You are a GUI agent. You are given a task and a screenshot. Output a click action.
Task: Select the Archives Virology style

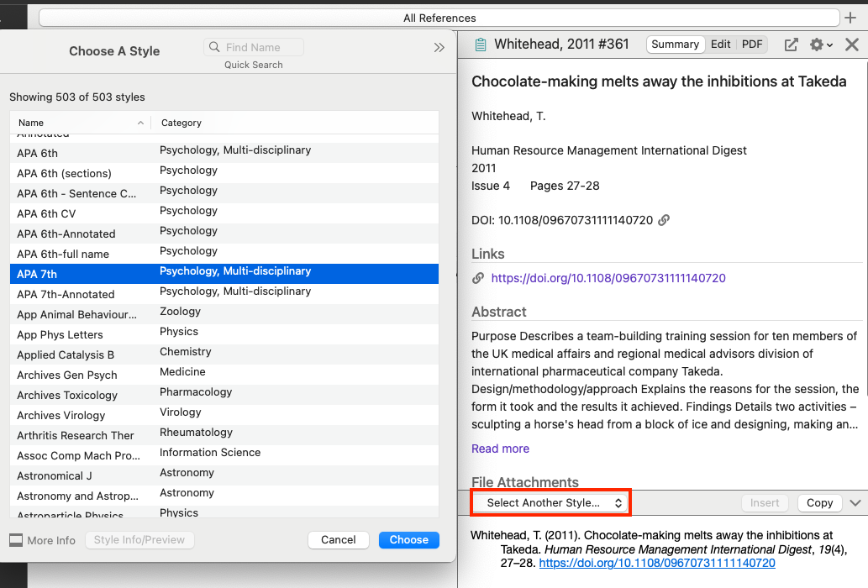(x=224, y=416)
